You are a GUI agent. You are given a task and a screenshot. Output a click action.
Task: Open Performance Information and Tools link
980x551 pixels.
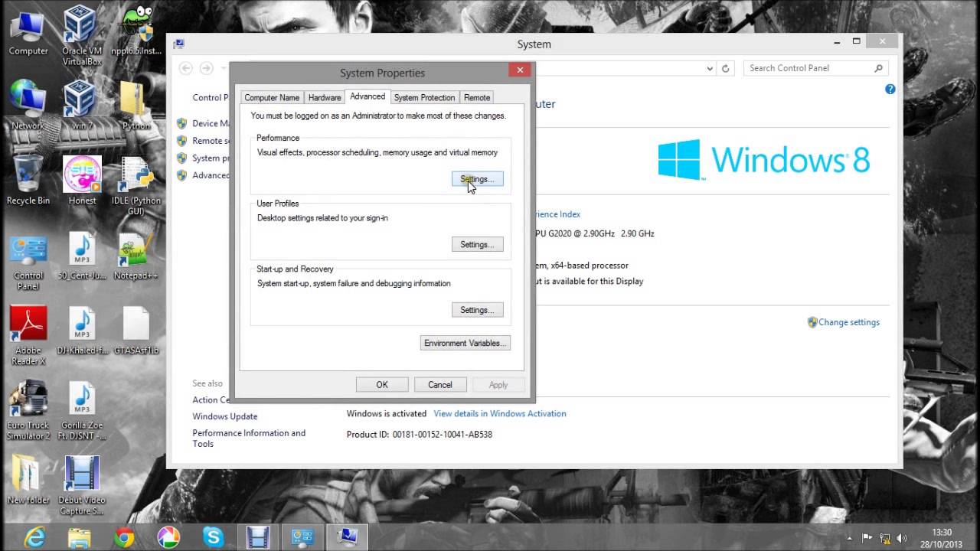[249, 439]
